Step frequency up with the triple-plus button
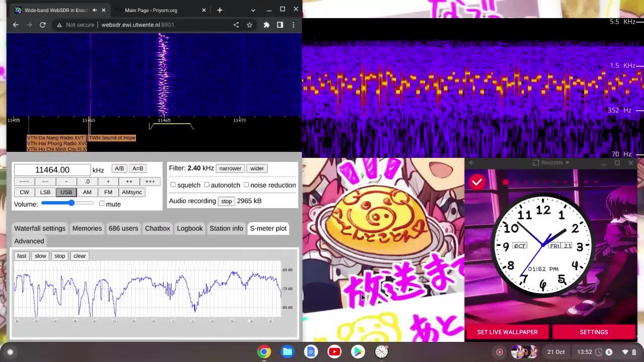 (150, 182)
